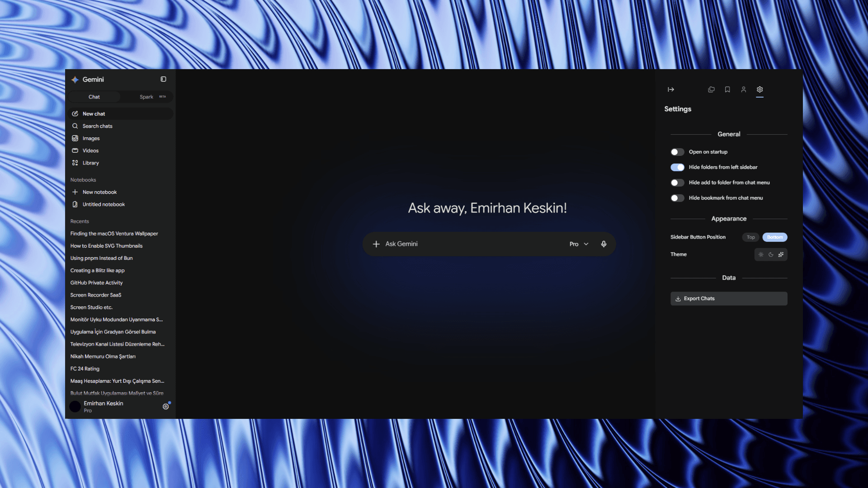Click the Library grid icon

click(x=75, y=163)
